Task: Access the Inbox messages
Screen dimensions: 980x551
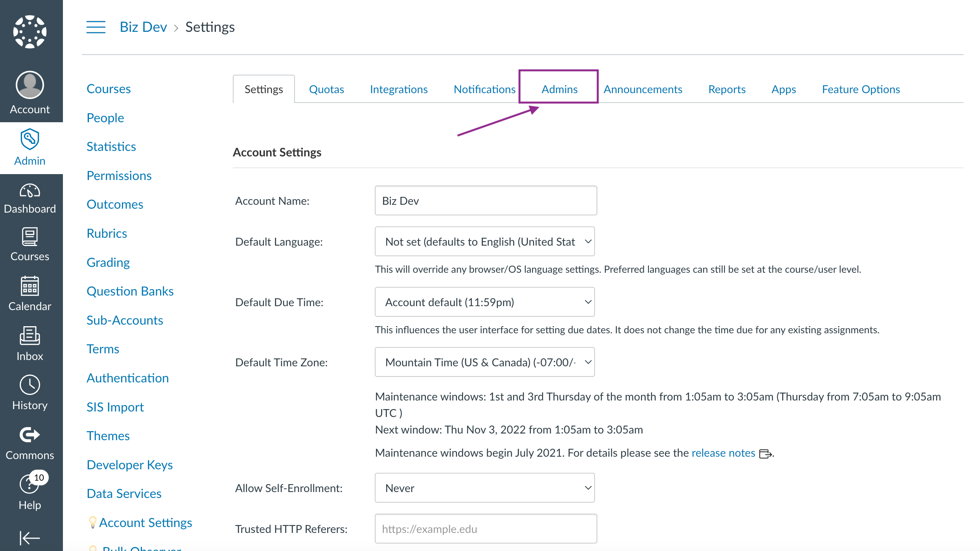Action: [30, 345]
